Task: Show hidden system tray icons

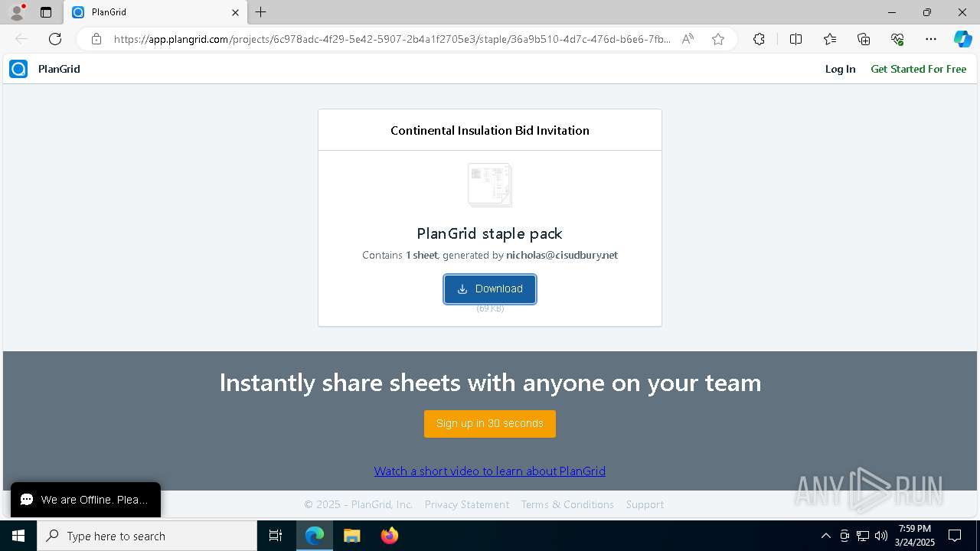Action: pyautogui.click(x=825, y=536)
